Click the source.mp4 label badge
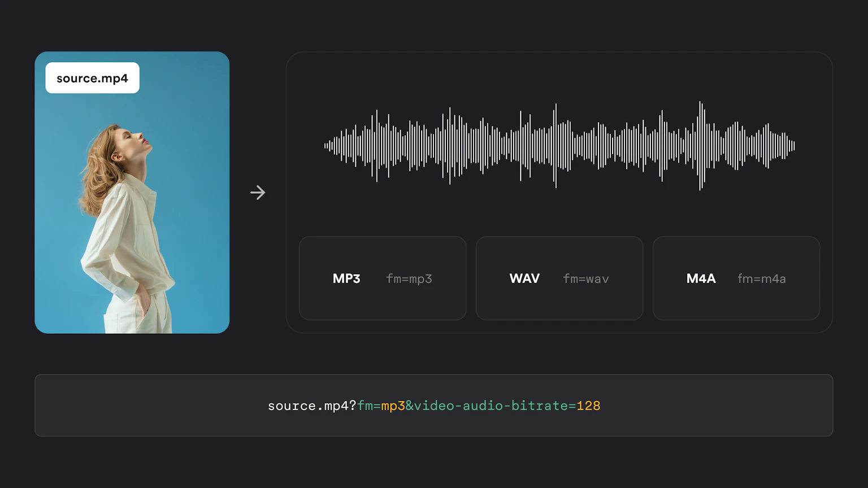This screenshot has height=488, width=868. coord(92,78)
